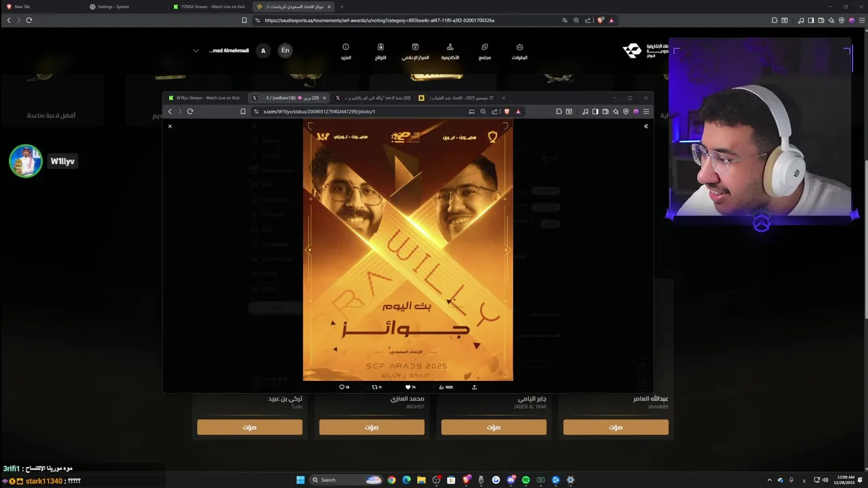Open the med Almehmadi account name
This screenshot has width=868, height=488.
tap(229, 51)
